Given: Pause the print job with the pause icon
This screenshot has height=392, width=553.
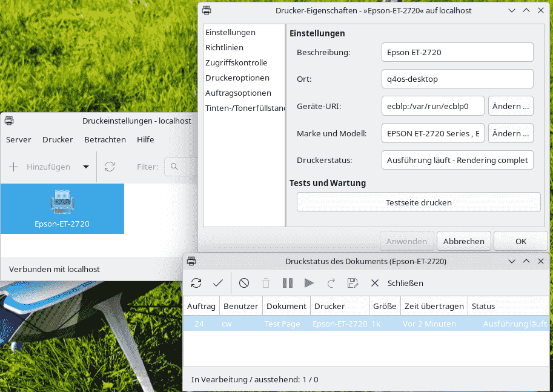Looking at the screenshot, I should (288, 283).
